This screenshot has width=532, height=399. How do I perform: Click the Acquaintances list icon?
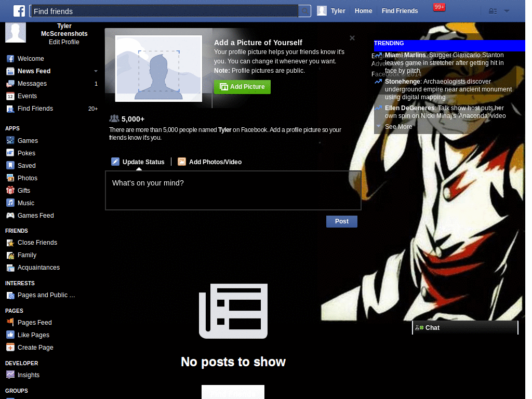[x=10, y=268]
